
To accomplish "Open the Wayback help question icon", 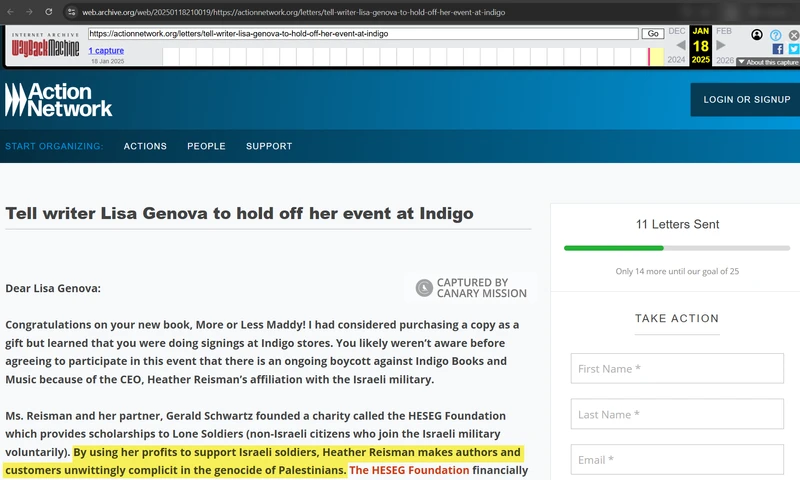I will click(776, 35).
